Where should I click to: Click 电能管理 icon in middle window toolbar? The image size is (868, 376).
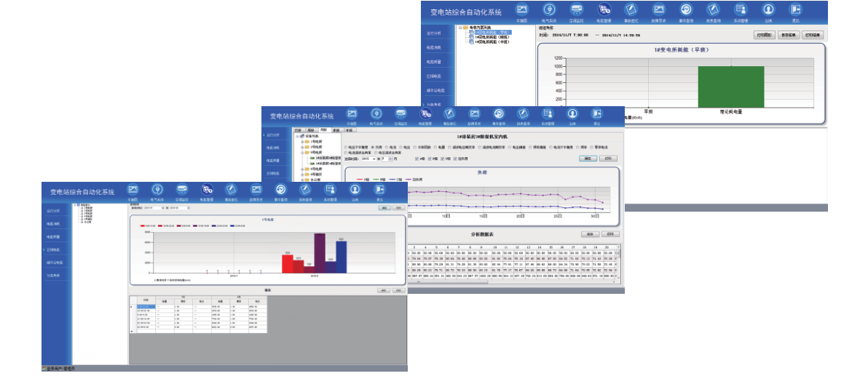(x=425, y=114)
